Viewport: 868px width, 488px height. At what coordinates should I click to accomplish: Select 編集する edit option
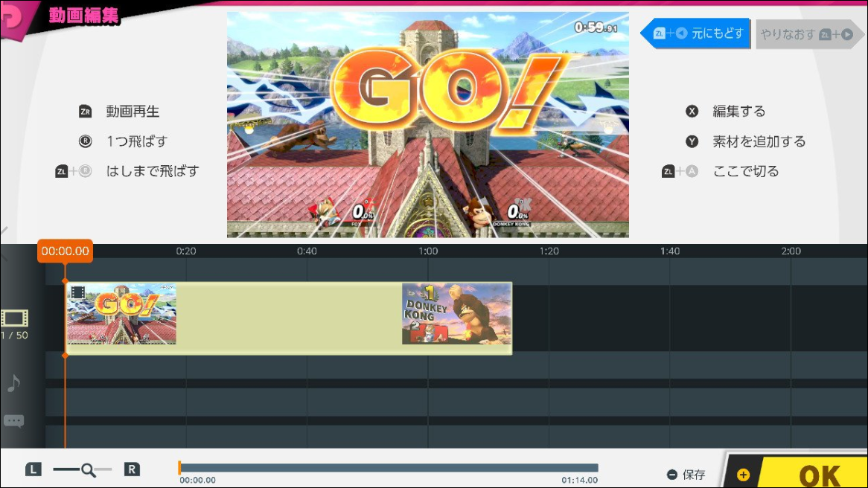[739, 111]
